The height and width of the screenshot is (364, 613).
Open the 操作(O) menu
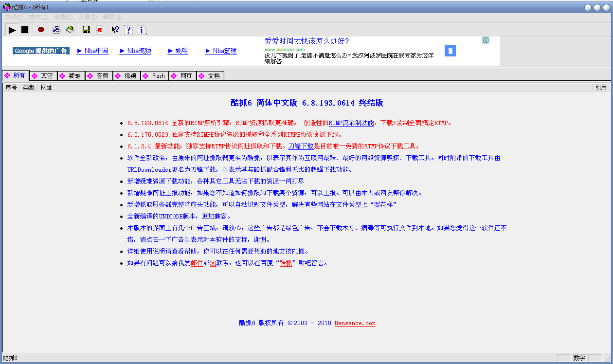point(38,17)
